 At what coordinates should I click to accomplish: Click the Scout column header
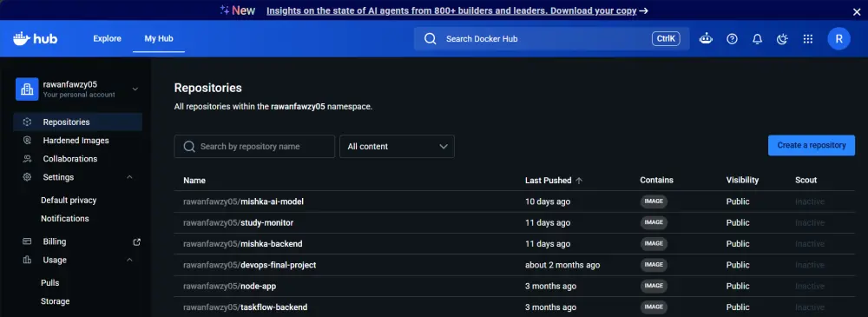[806, 180]
